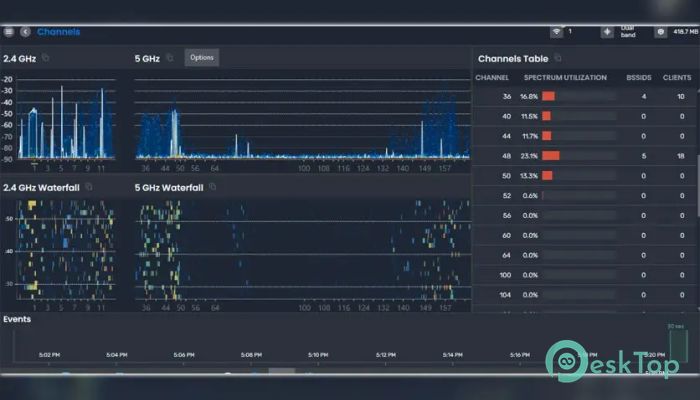Click the 23.1% utilization bar
700x400 pixels.
[x=551, y=156]
